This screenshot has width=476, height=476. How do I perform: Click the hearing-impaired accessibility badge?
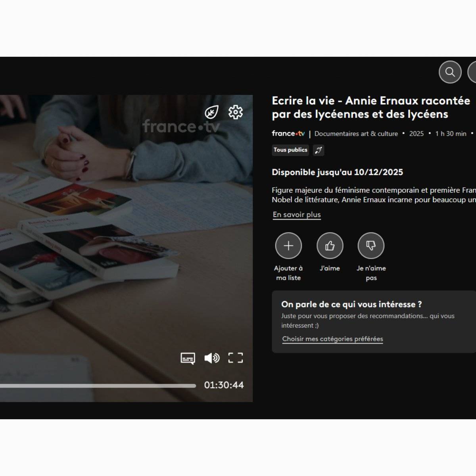click(319, 150)
